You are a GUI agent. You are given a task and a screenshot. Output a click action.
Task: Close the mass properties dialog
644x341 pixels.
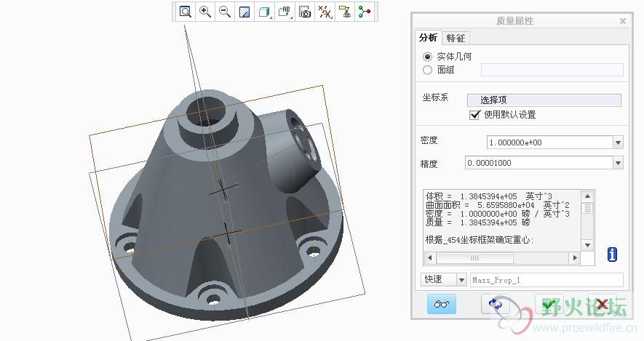click(x=623, y=21)
